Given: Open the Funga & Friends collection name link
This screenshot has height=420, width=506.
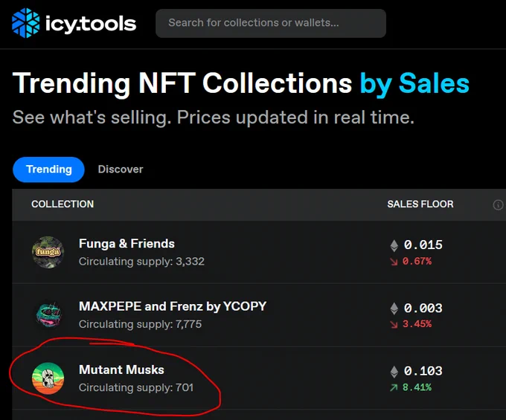Looking at the screenshot, I should (126, 244).
